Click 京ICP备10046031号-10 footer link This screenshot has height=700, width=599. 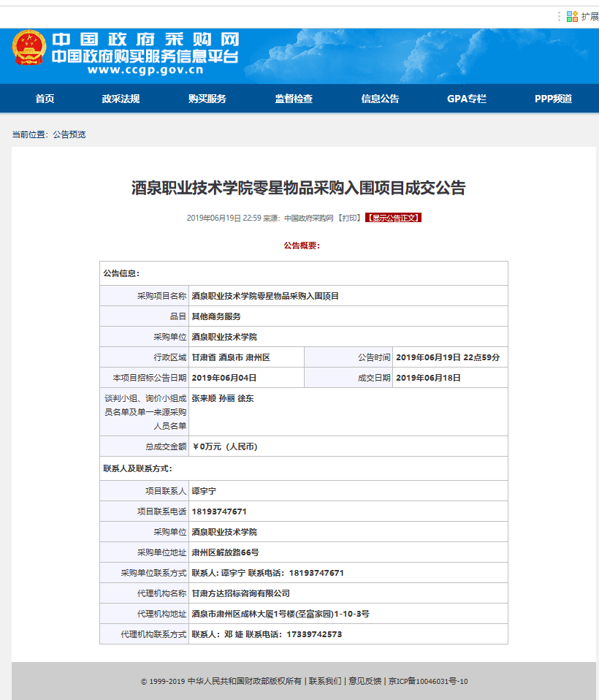427,682
